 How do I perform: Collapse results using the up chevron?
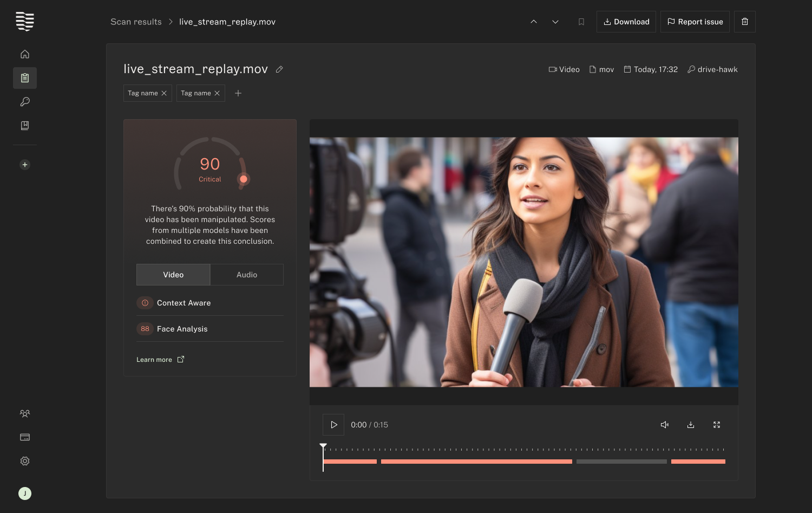[x=534, y=22]
